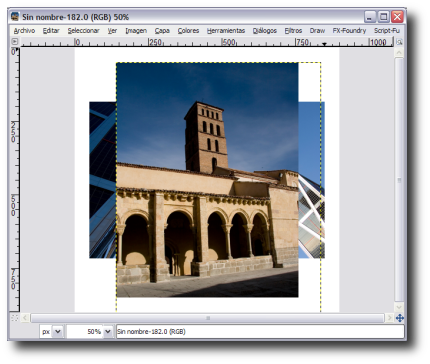This screenshot has height=364, width=430.
Task: Click the horizontal scrollbar left arrow
Action: (x=25, y=318)
